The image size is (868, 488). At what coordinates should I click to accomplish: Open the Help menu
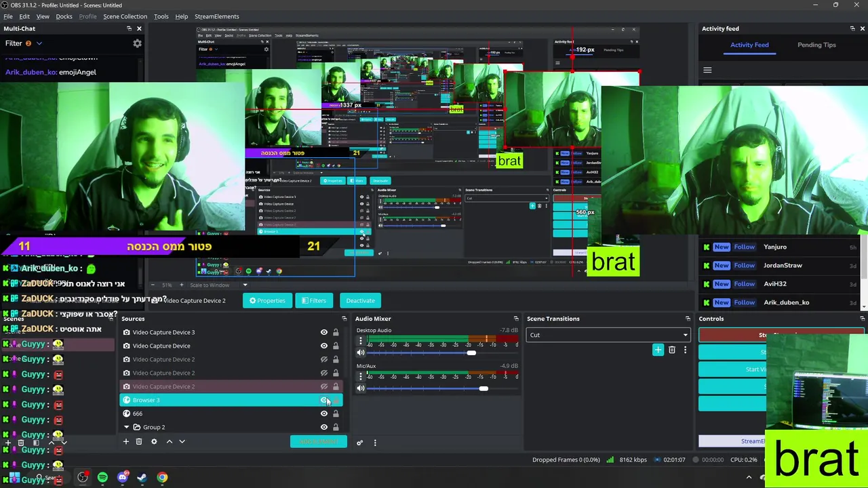click(181, 16)
